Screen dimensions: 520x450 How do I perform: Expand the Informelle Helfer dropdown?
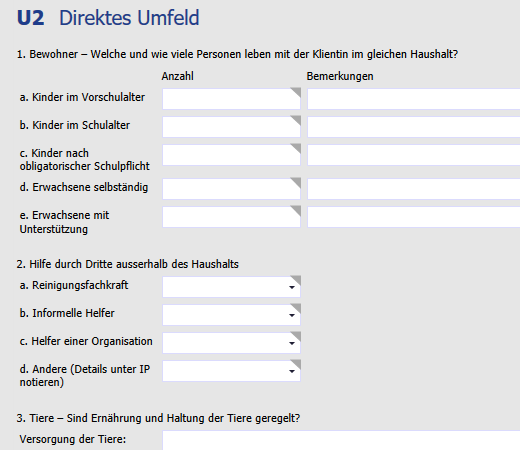[x=231, y=315]
